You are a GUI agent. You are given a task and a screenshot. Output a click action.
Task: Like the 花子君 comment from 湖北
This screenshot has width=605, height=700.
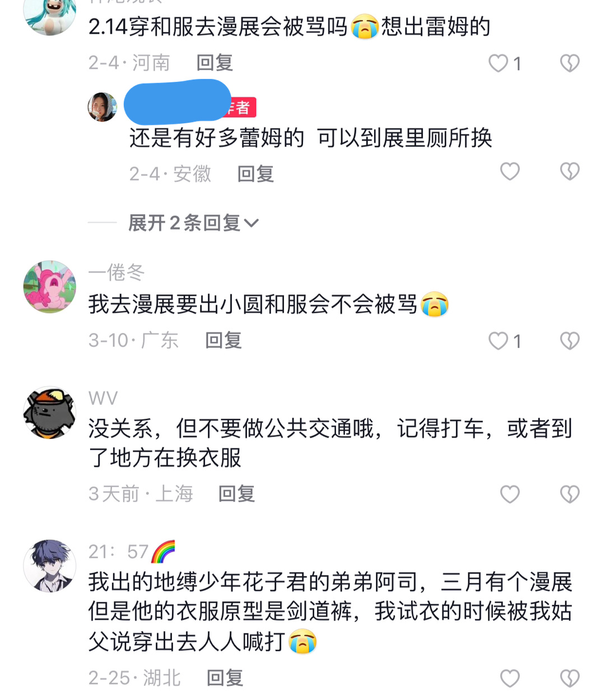[510, 679]
